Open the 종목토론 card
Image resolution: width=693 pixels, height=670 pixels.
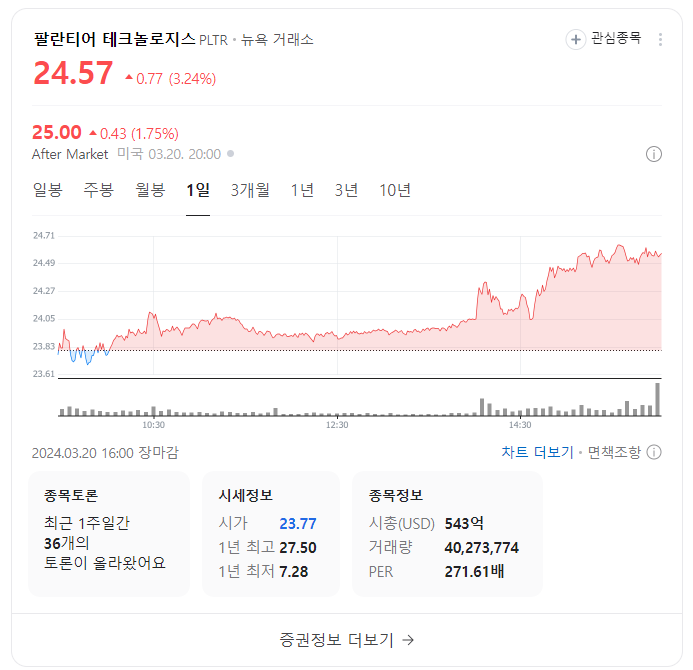(x=109, y=534)
